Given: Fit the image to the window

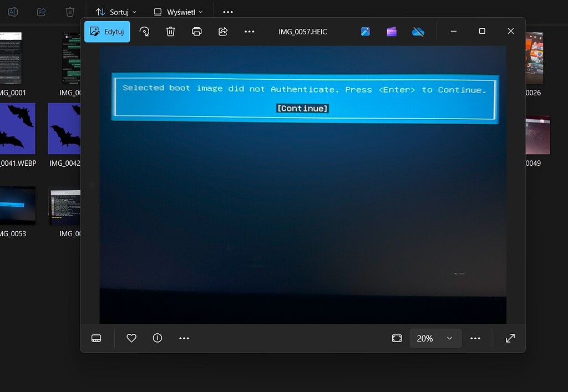Looking at the screenshot, I should (397, 338).
